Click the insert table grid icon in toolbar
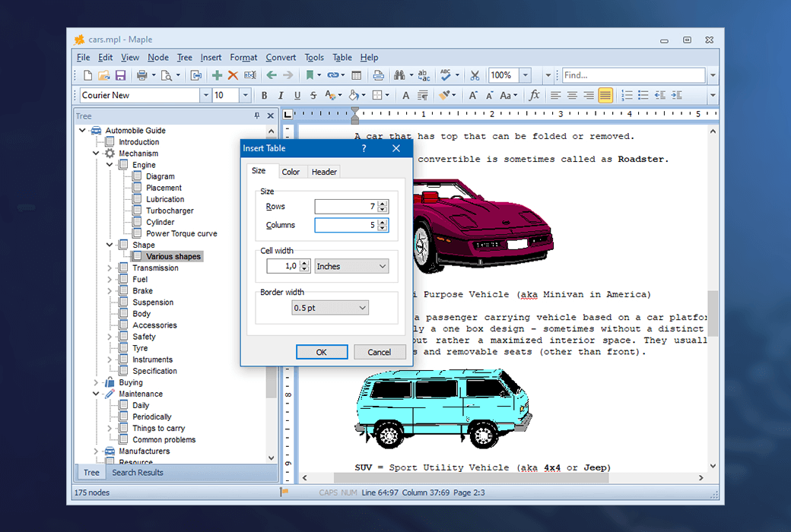The image size is (791, 532). point(357,76)
